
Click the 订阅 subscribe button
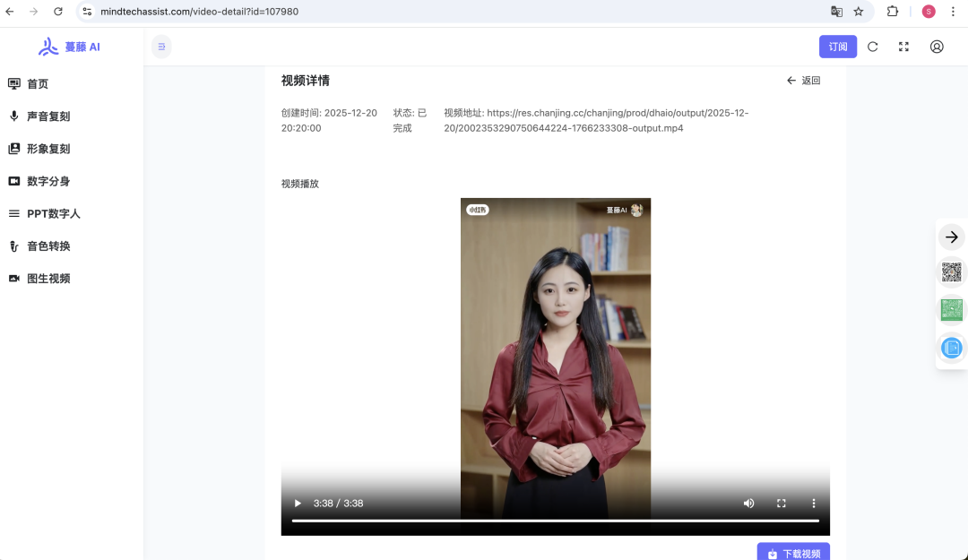(x=837, y=46)
